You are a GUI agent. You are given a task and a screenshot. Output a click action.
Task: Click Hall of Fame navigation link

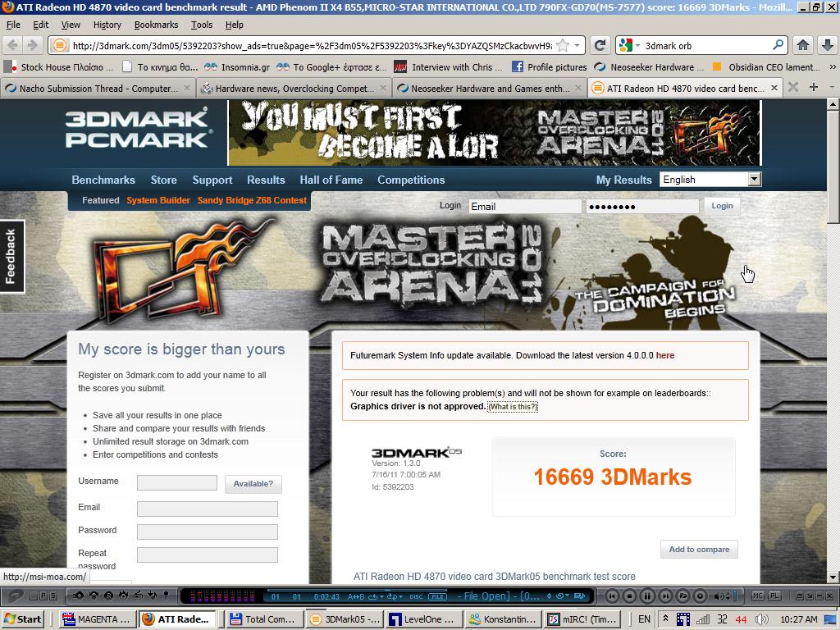coord(331,180)
